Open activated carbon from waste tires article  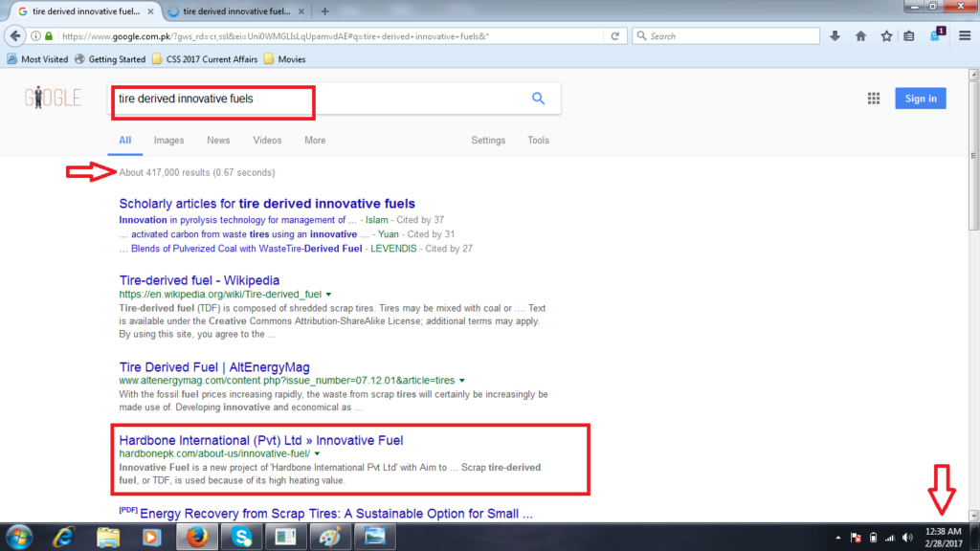[244, 234]
